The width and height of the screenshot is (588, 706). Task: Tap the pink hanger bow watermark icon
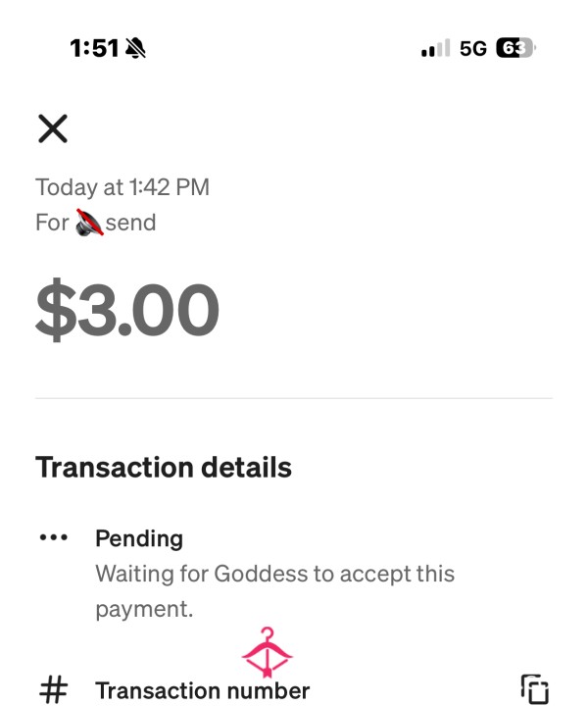[x=268, y=652]
